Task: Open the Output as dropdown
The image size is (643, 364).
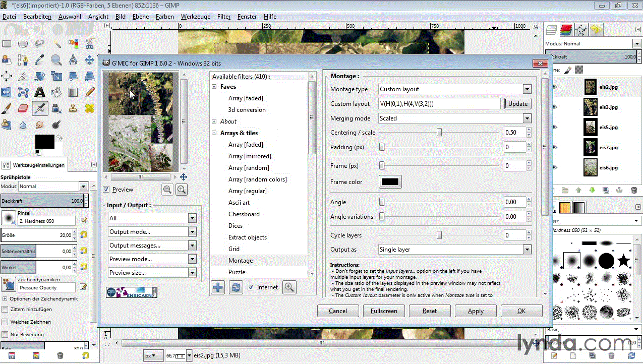Action: (455, 250)
